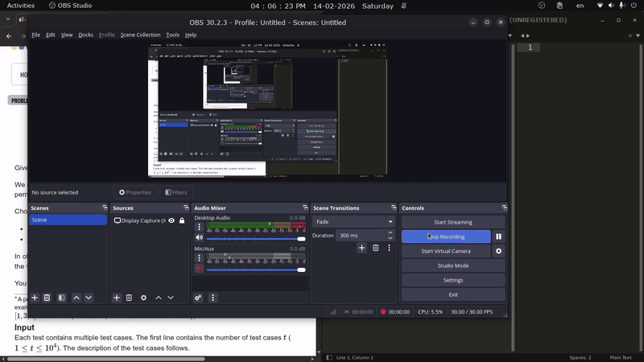644x362 pixels.
Task: Enable Studio Mode
Action: 453,265
